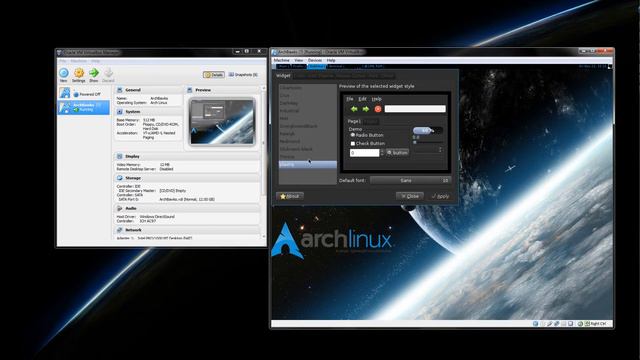Select the Radio Button option
This screenshot has height=360, width=640.
(367, 135)
